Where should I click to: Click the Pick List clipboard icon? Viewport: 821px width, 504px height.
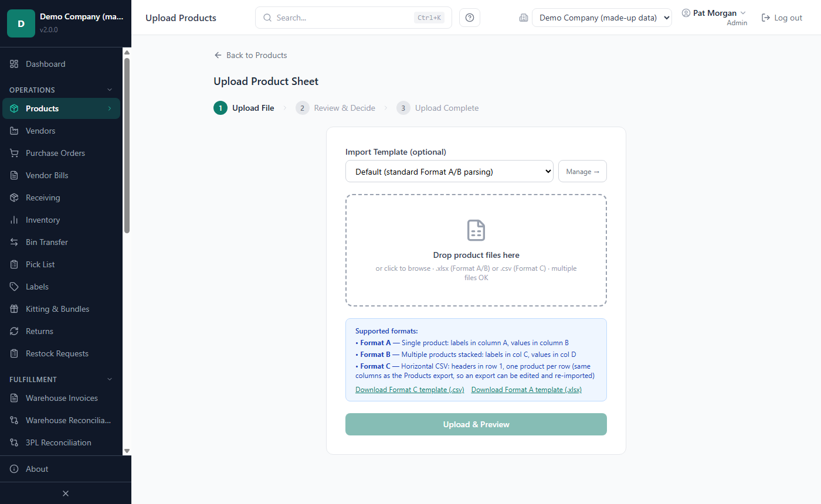14,264
